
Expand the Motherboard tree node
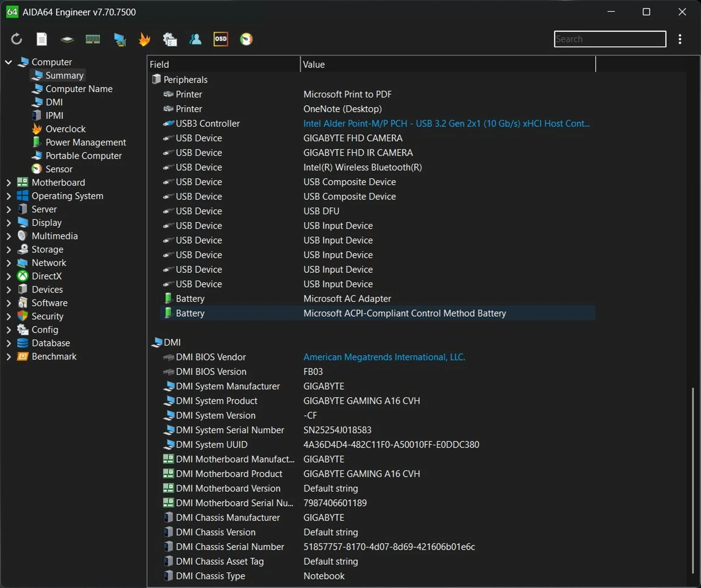click(x=8, y=183)
